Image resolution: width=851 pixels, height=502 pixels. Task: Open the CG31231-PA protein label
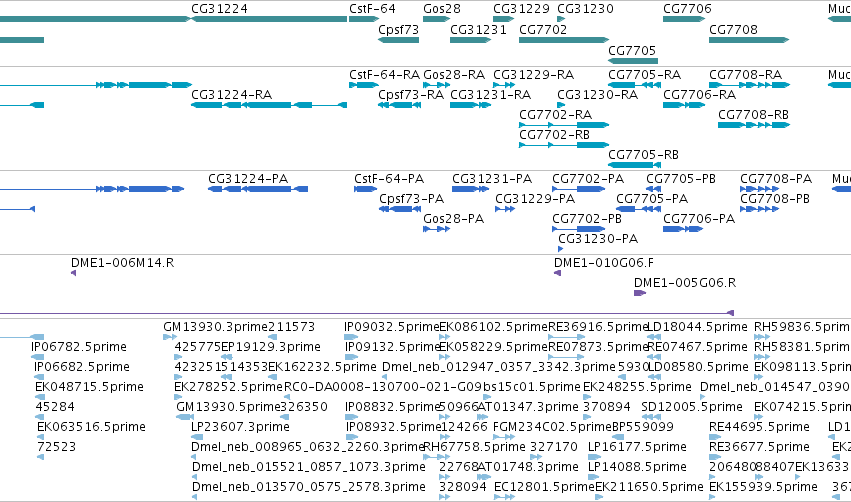(x=492, y=179)
